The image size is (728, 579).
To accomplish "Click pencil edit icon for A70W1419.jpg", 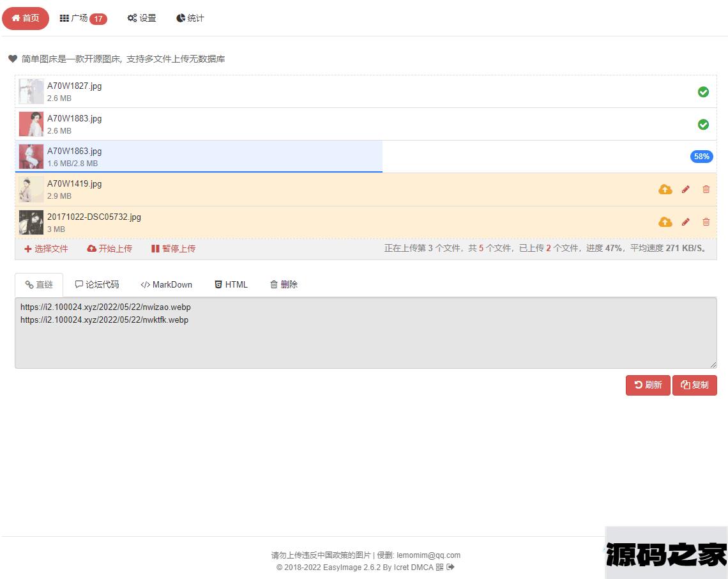I will point(685,189).
